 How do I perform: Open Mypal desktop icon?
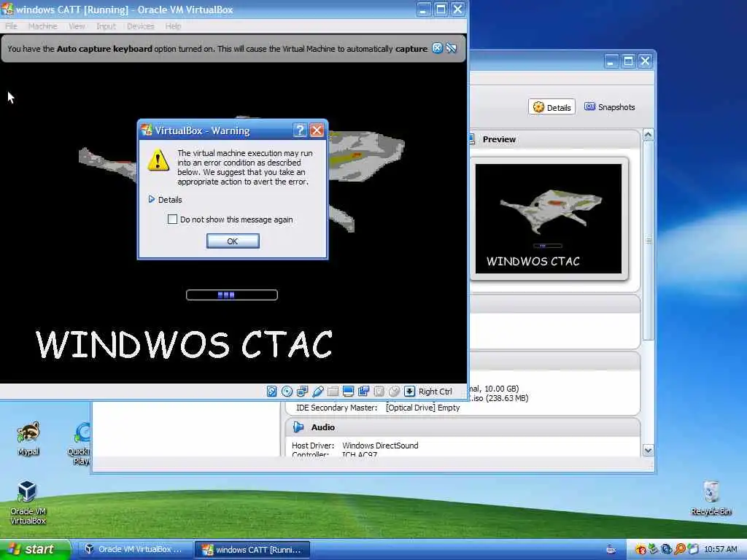coord(28,438)
